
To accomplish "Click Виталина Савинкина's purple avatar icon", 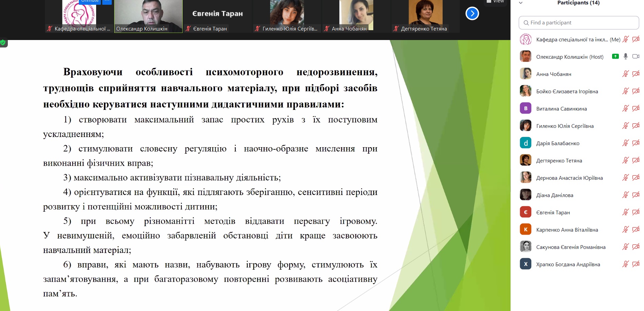I will pyautogui.click(x=525, y=109).
